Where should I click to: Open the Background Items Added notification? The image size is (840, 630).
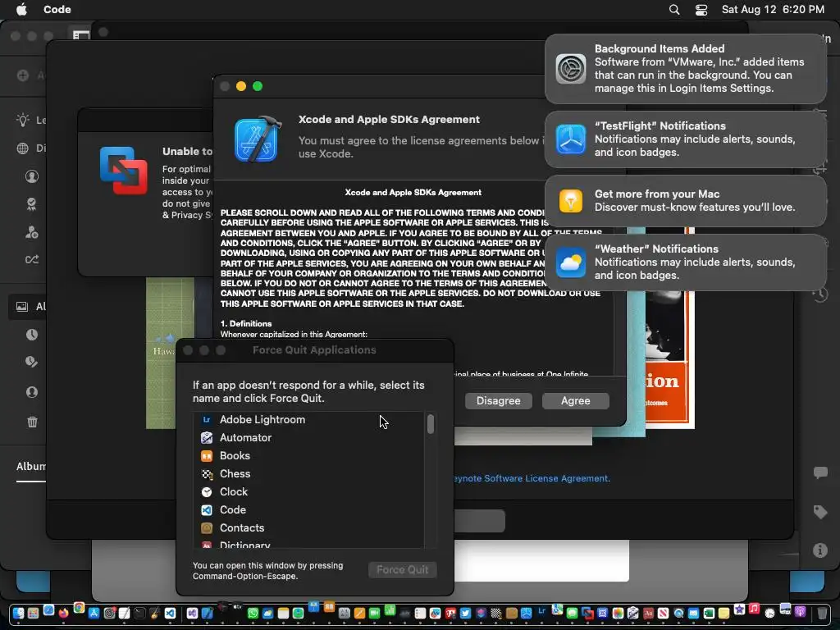coord(686,69)
